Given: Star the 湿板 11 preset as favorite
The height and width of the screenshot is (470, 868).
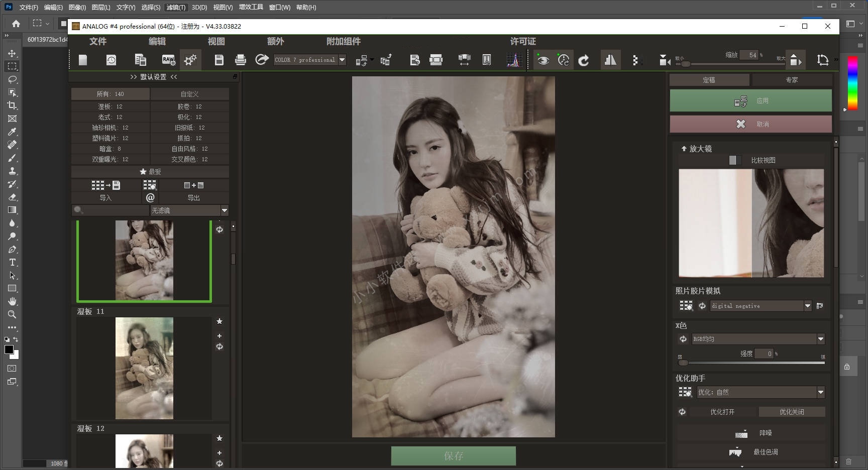Looking at the screenshot, I should 220,321.
